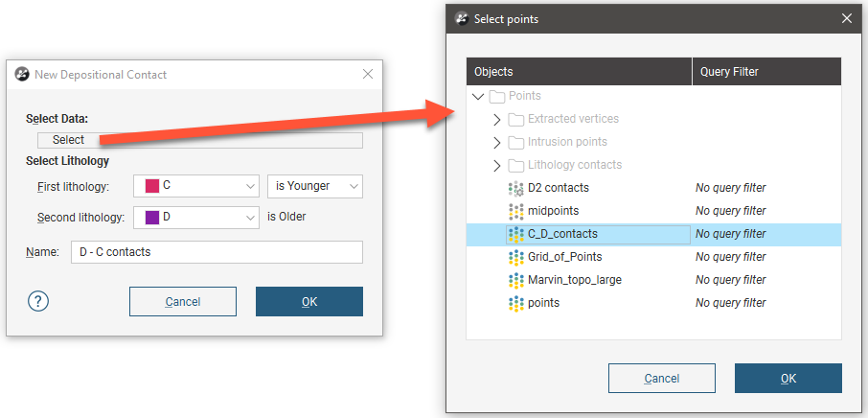This screenshot has height=418, width=868.
Task: Click the help question mark icon
Action: (39, 301)
